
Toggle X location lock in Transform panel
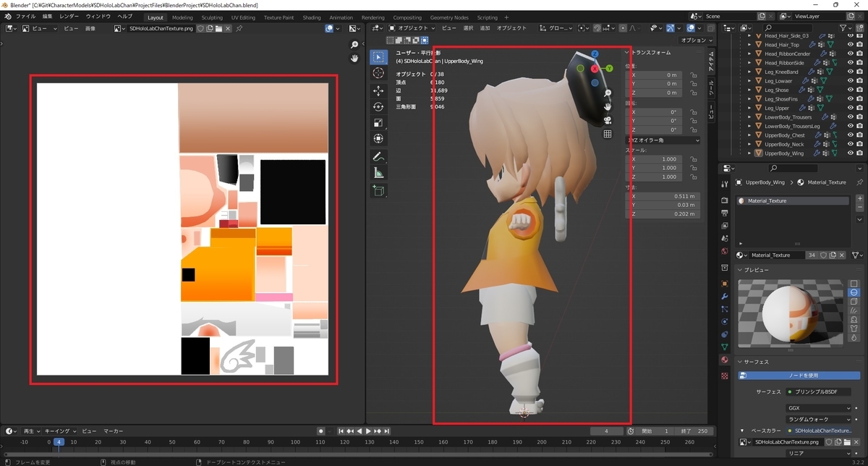(693, 75)
